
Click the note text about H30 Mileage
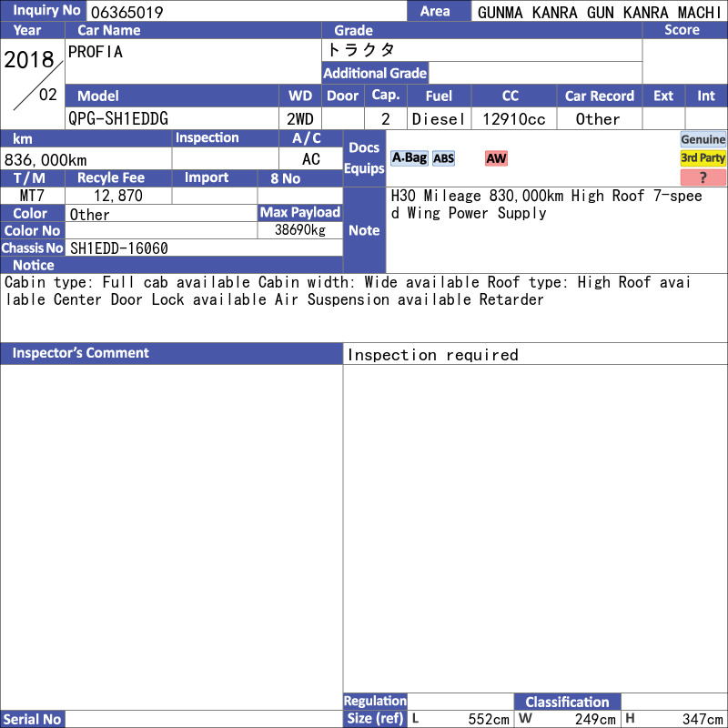[x=547, y=204]
